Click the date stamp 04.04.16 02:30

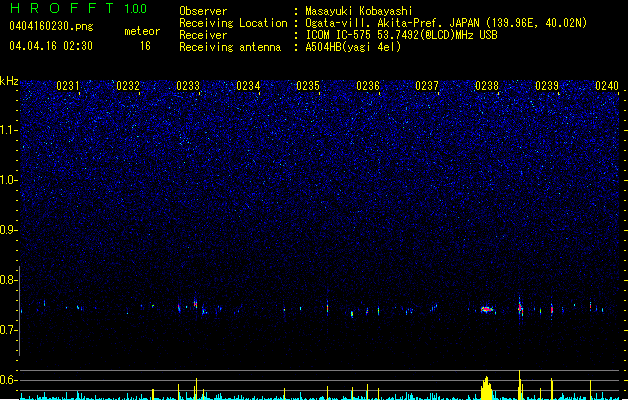click(x=51, y=46)
